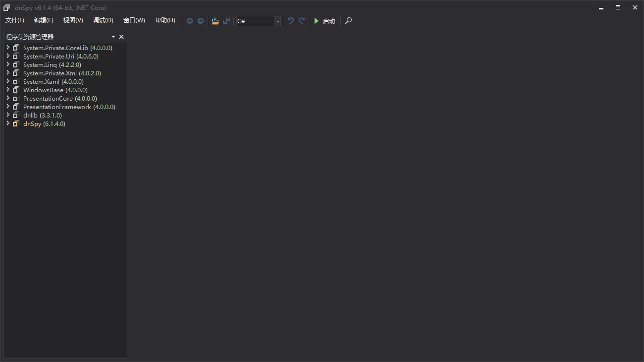
Task: Click the save all icon in toolbar
Action: (x=226, y=21)
